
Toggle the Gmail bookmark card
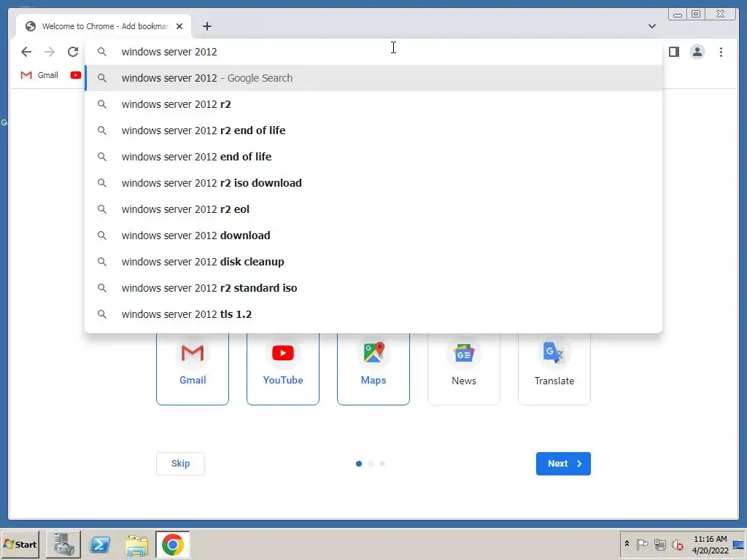tap(193, 368)
